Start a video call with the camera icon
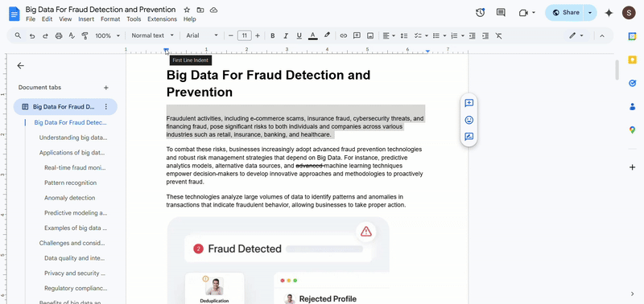 pos(523,13)
